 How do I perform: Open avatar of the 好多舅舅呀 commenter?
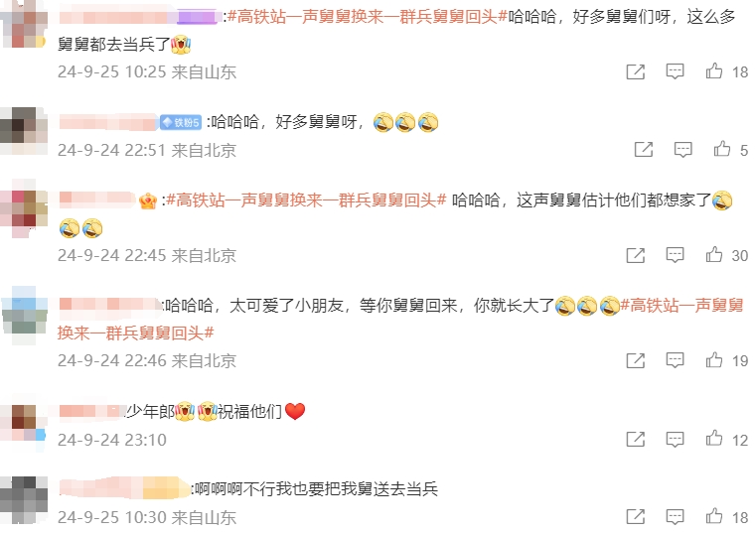[24, 130]
